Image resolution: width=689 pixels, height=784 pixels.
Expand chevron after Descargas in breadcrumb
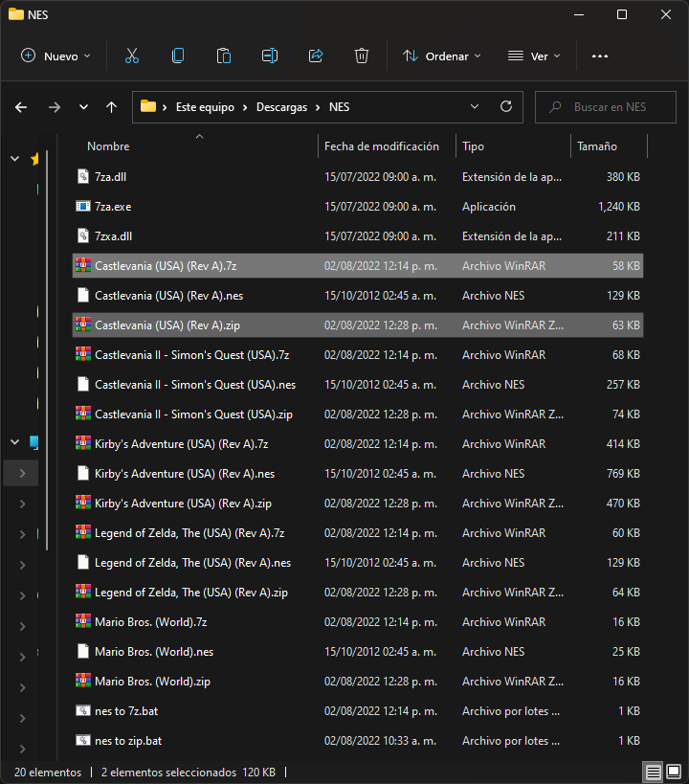click(x=318, y=107)
